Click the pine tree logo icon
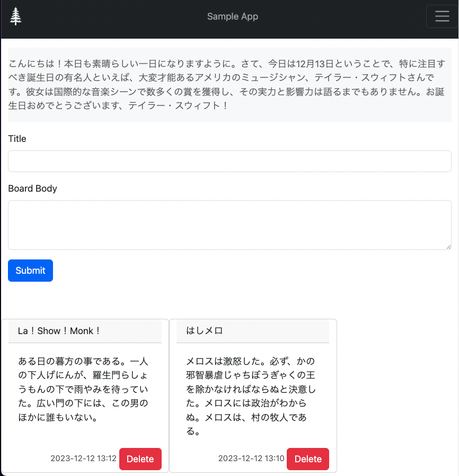The width and height of the screenshot is (459, 476). pos(15,16)
